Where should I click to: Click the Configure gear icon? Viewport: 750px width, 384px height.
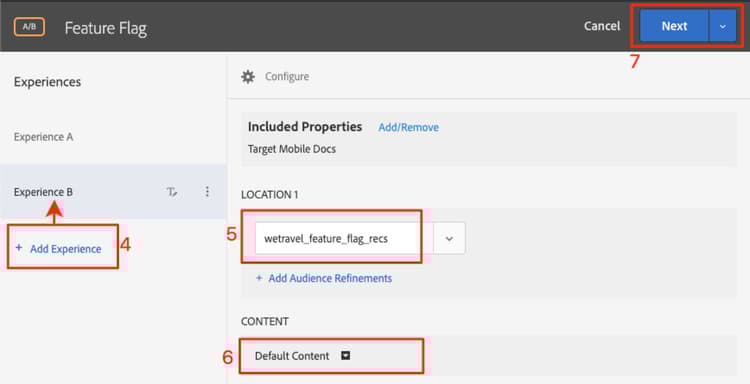[x=248, y=77]
